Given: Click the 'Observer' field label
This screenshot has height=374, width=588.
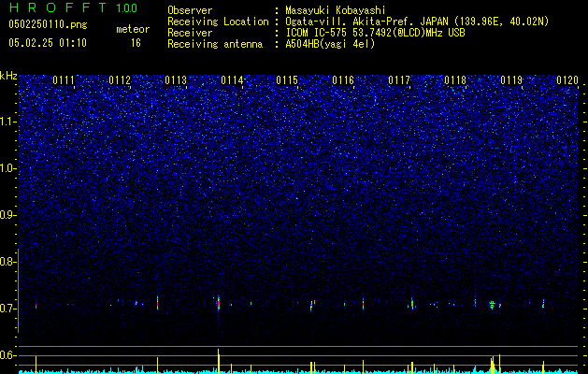Looking at the screenshot, I should click(x=190, y=10).
